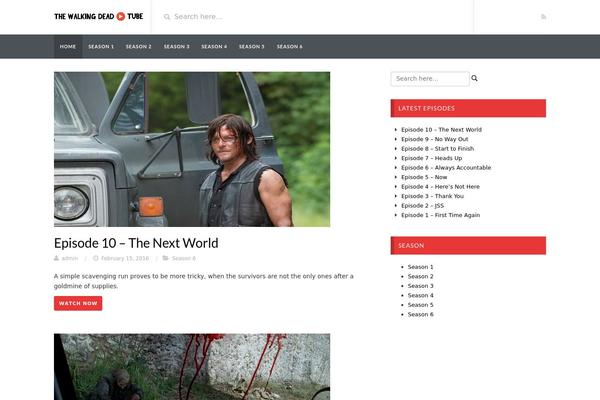Click the Latest Episodes red header
The image size is (600, 400).
pos(468,108)
